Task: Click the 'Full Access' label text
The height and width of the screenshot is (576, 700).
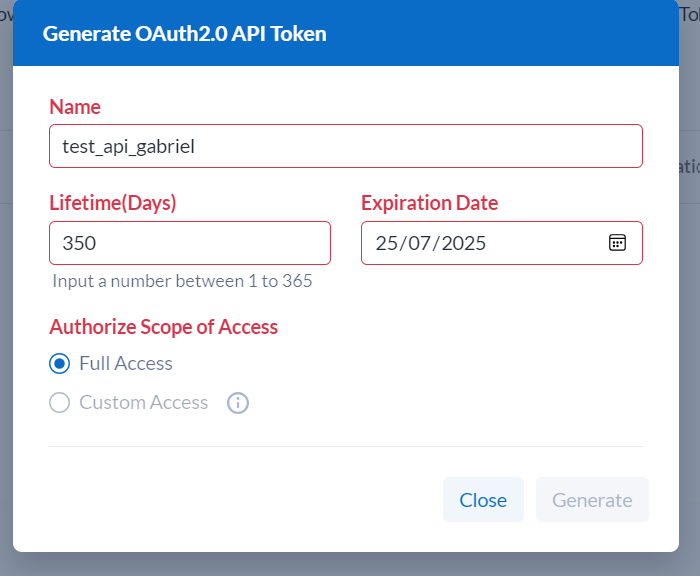Action: pos(126,364)
